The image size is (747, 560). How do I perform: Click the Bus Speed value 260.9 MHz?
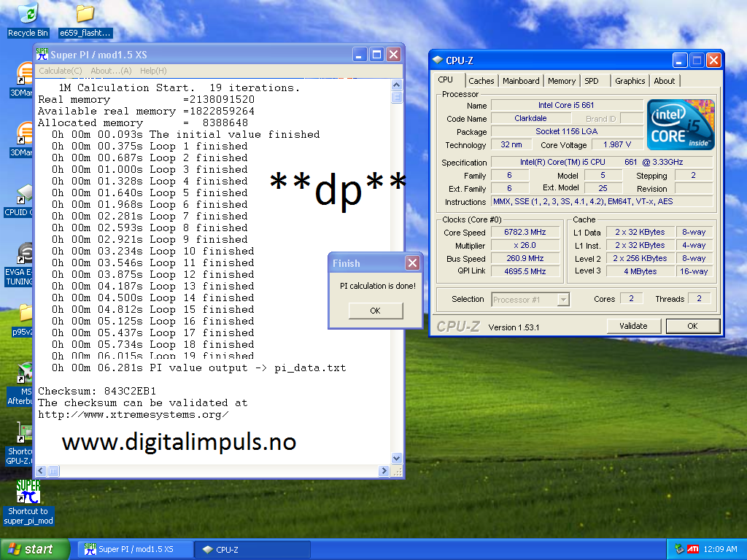click(x=525, y=258)
